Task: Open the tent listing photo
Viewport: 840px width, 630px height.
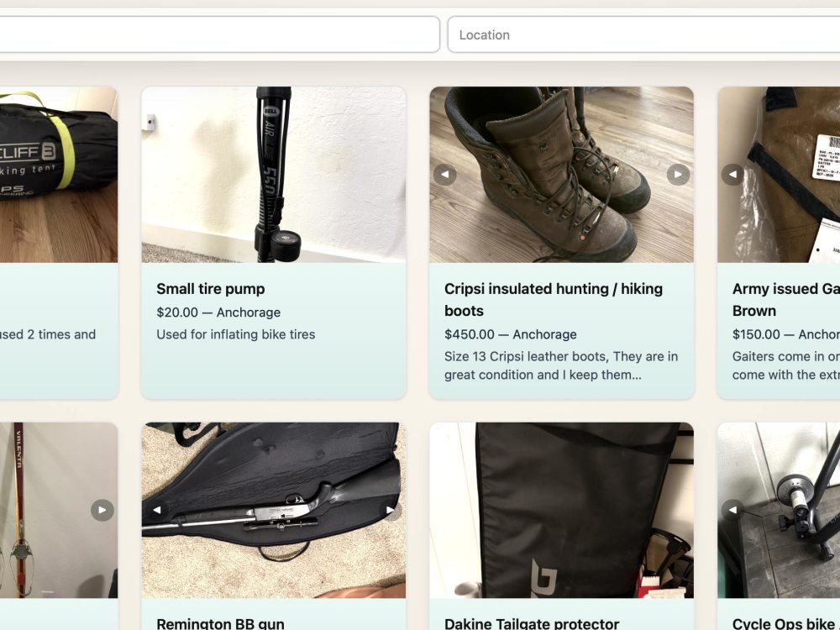Action: [x=59, y=175]
